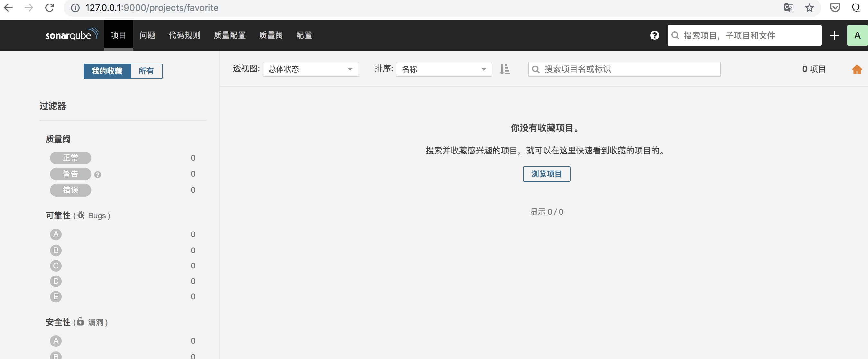Screen dimensions: 868x359
Task: Switch to 所有 projects toggle
Action: 146,71
